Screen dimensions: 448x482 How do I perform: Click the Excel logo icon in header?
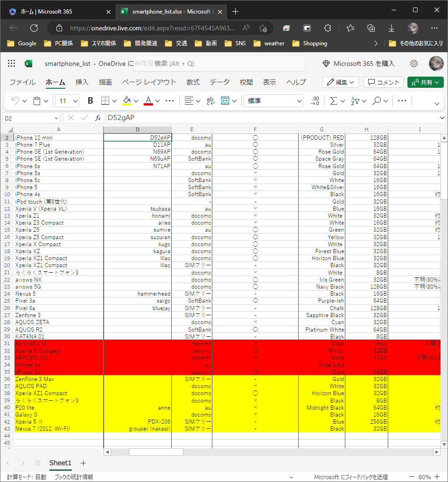coord(28,64)
